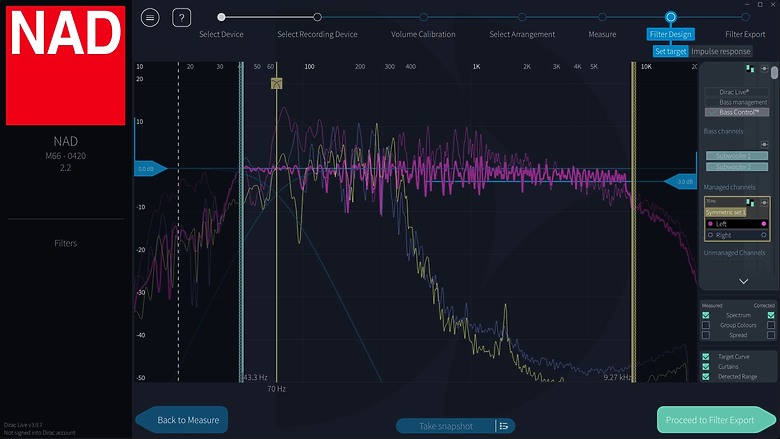Click the 9.27 kHz label

pyautogui.click(x=617, y=377)
